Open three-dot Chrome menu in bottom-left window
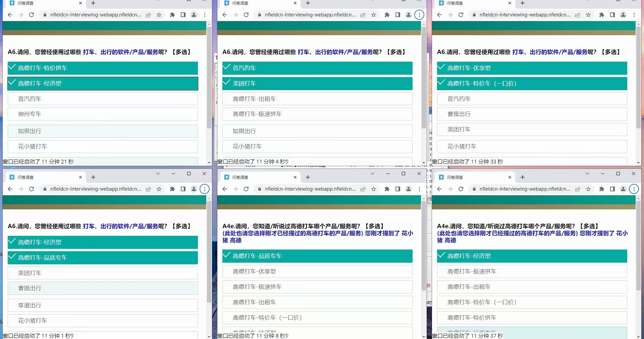 (x=205, y=189)
